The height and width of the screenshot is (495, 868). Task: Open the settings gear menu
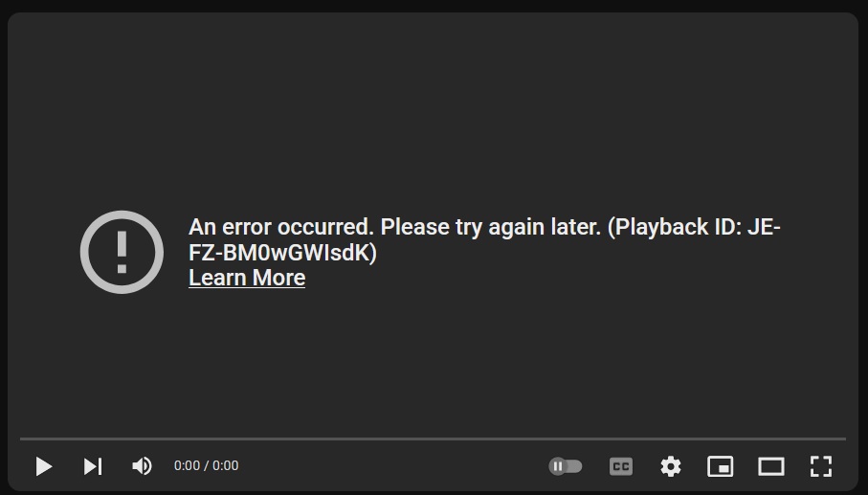pyautogui.click(x=671, y=466)
